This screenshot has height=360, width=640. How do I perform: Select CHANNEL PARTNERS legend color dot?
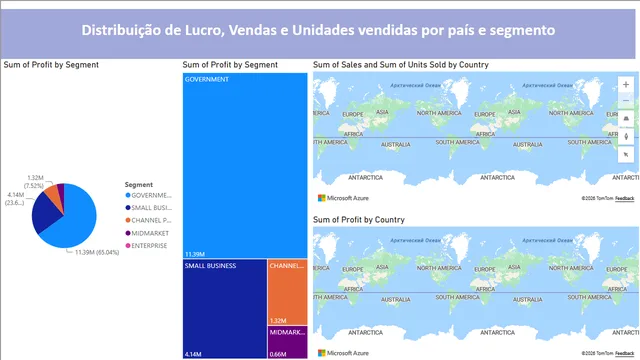pos(128,220)
